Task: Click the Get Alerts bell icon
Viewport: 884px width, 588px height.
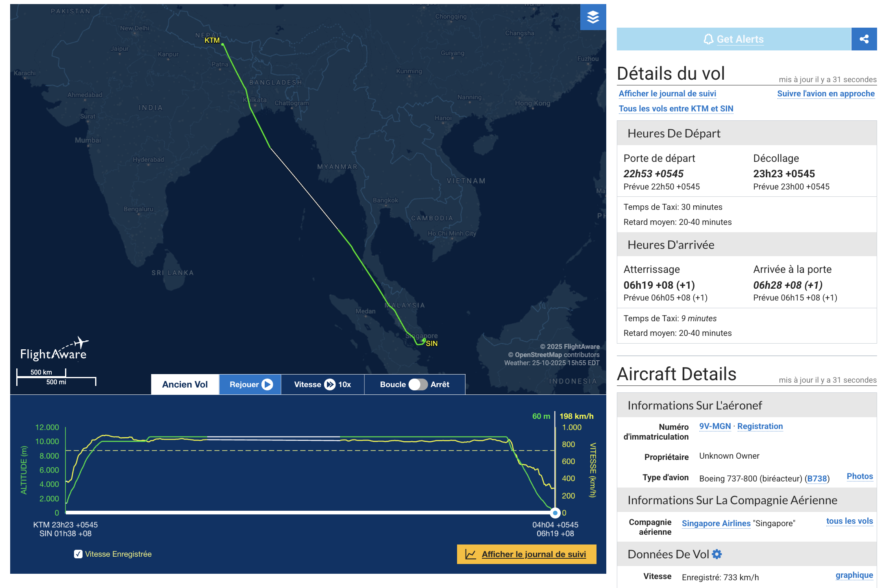Action: click(708, 39)
